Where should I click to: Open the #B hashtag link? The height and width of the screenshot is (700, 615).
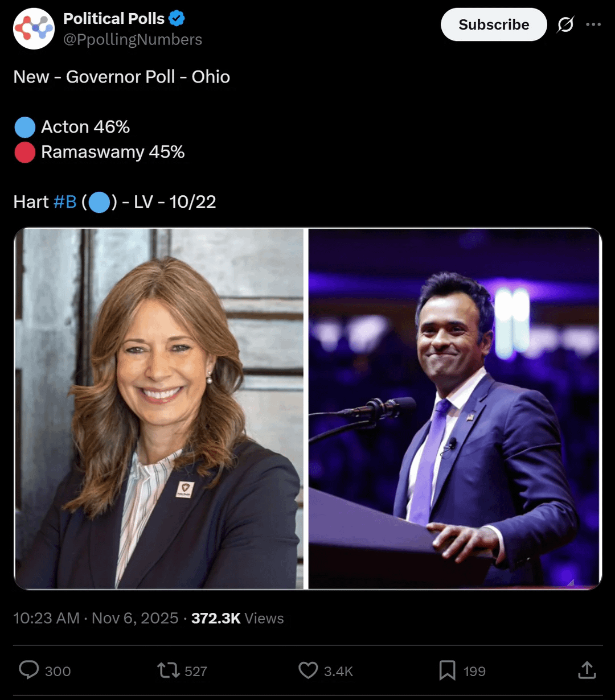tap(65, 201)
